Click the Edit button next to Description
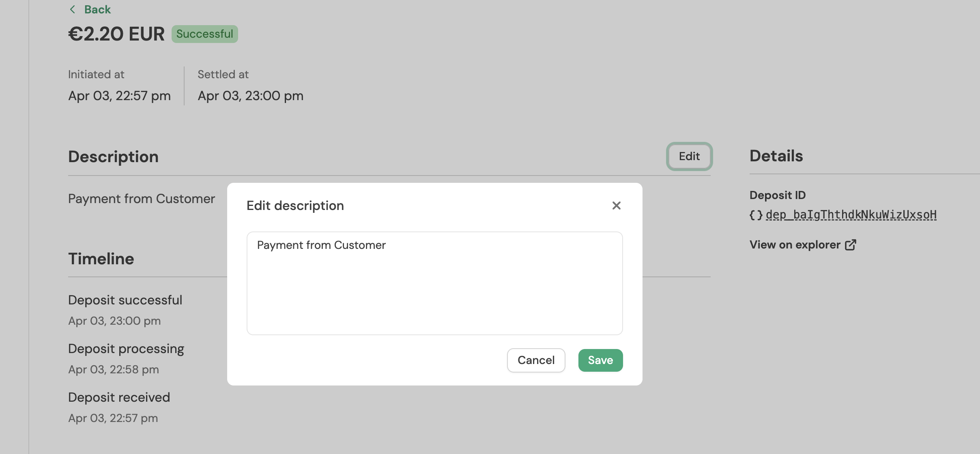The width and height of the screenshot is (980, 454). click(689, 156)
